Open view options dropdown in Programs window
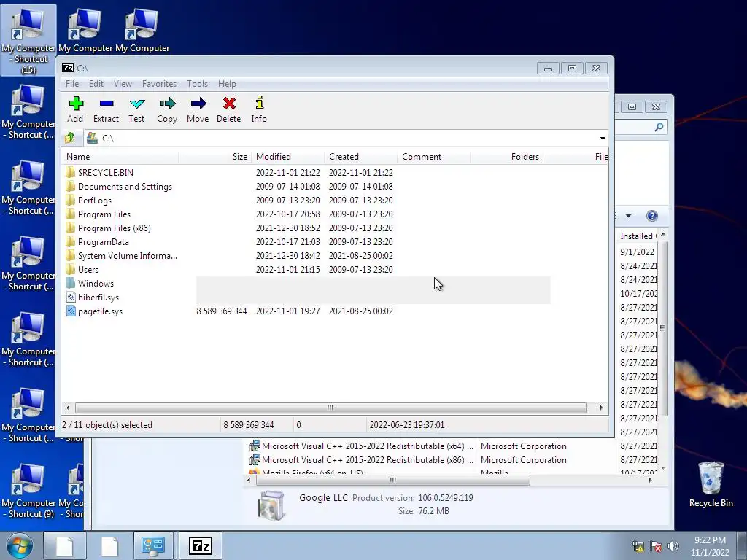The image size is (747, 560). click(x=628, y=216)
